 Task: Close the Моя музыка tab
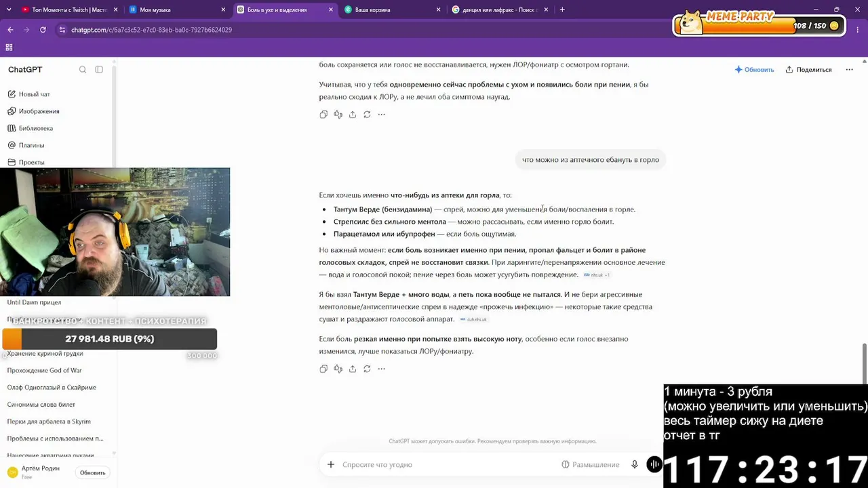(224, 9)
